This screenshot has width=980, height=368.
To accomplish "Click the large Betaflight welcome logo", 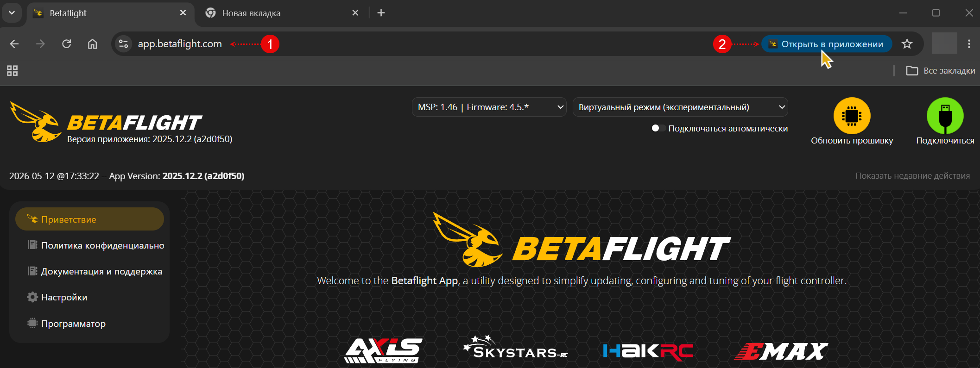I will (582, 240).
